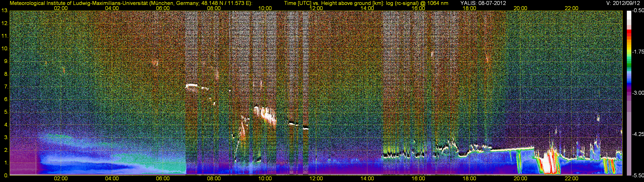This screenshot has width=644, height=182.
Task: Click 04:00 on the top time axis
Action: [112, 8]
